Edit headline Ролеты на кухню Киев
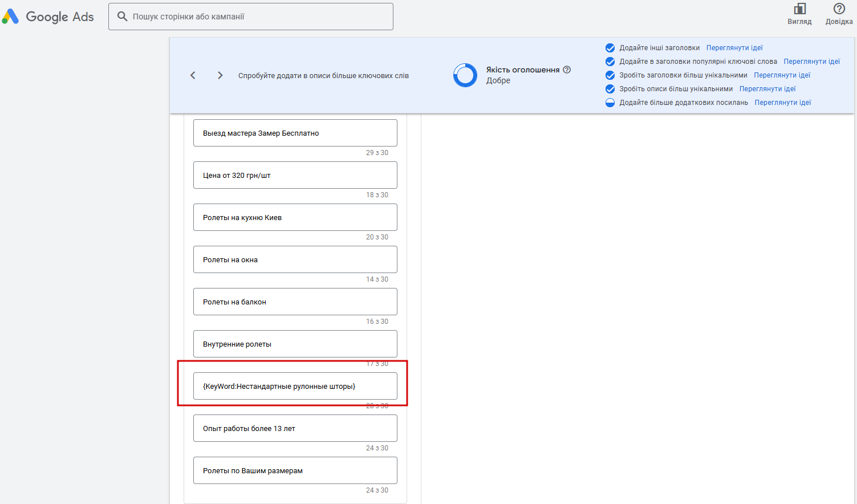This screenshot has height=504, width=857. click(x=295, y=217)
